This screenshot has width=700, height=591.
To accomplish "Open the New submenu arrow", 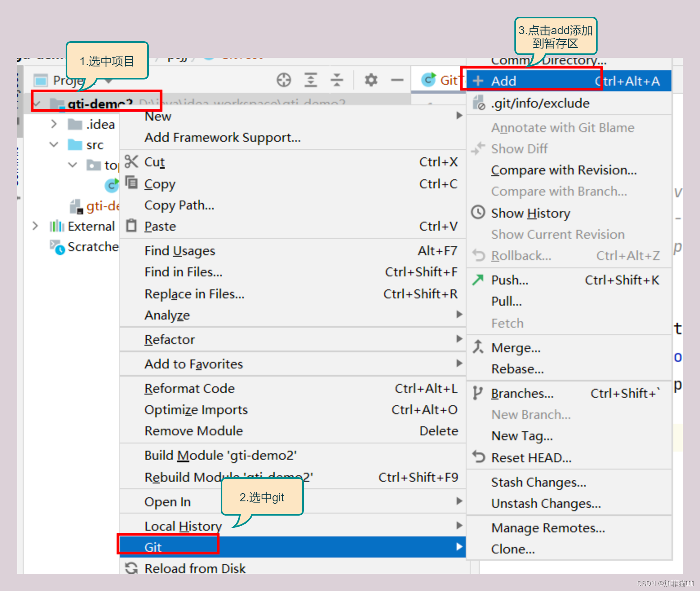I will [x=459, y=116].
